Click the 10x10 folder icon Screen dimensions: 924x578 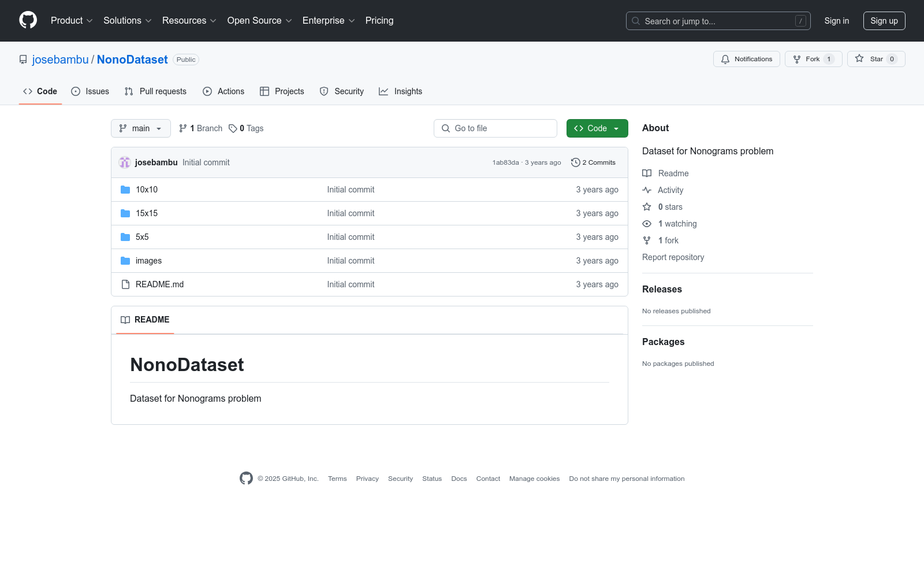tap(125, 190)
